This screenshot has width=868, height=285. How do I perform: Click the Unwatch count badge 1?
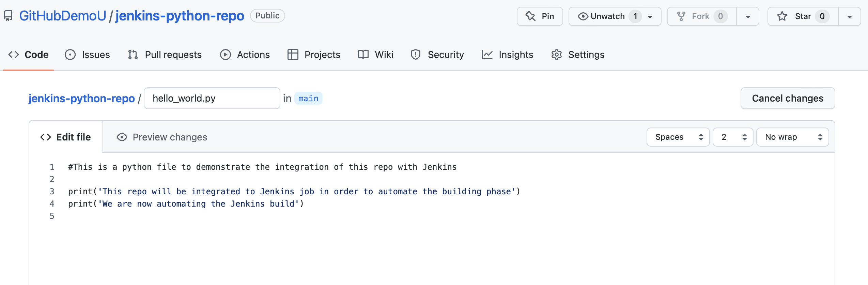point(635,16)
